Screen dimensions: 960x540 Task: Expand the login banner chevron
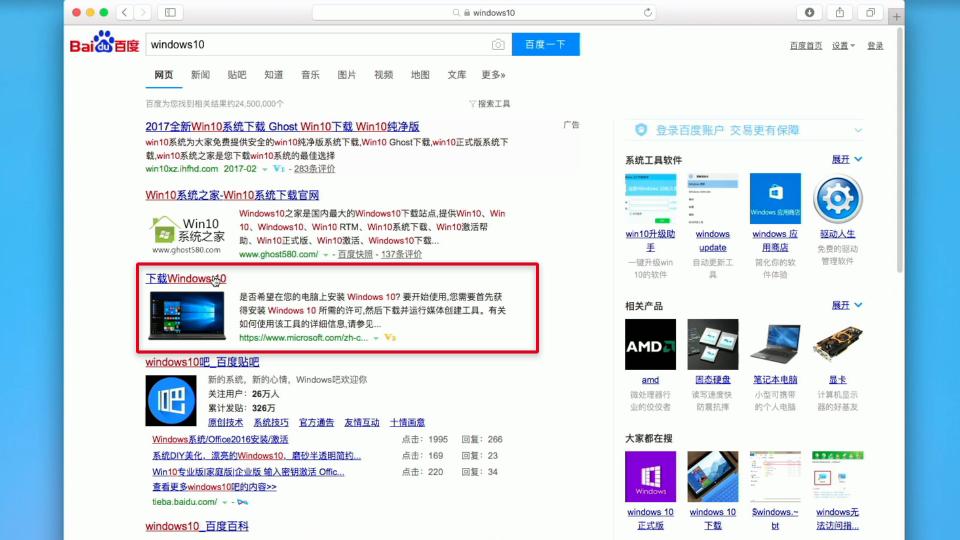[858, 130]
